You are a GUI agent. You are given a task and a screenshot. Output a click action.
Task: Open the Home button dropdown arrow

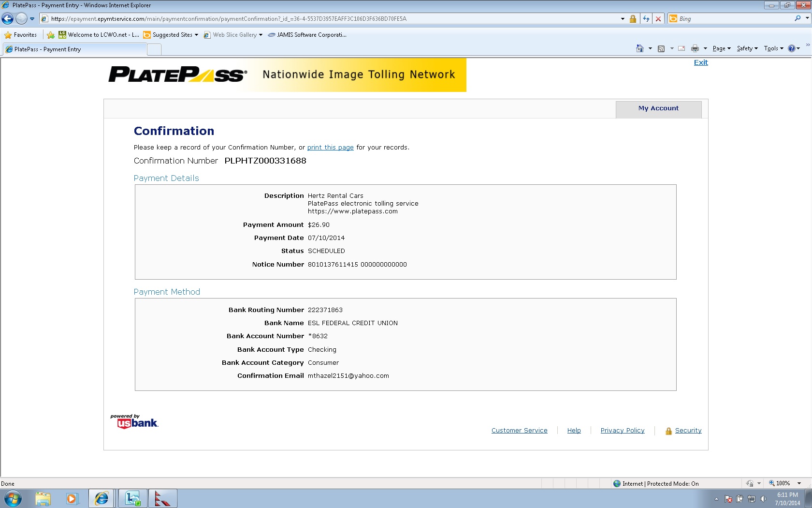tap(650, 48)
